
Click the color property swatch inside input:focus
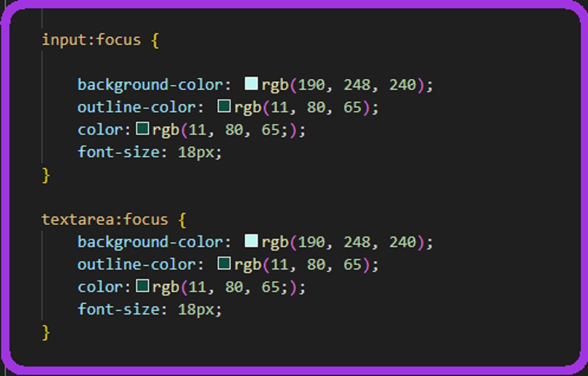point(142,128)
